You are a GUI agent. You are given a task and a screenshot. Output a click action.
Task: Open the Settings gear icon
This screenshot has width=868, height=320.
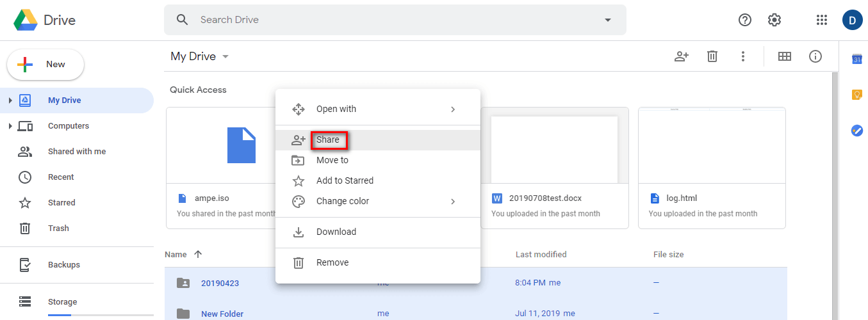(x=774, y=20)
